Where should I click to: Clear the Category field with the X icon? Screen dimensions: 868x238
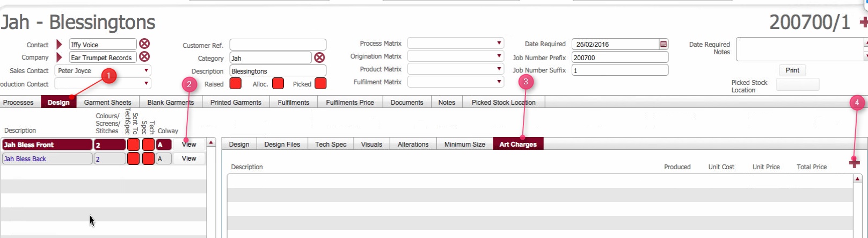[319, 57]
